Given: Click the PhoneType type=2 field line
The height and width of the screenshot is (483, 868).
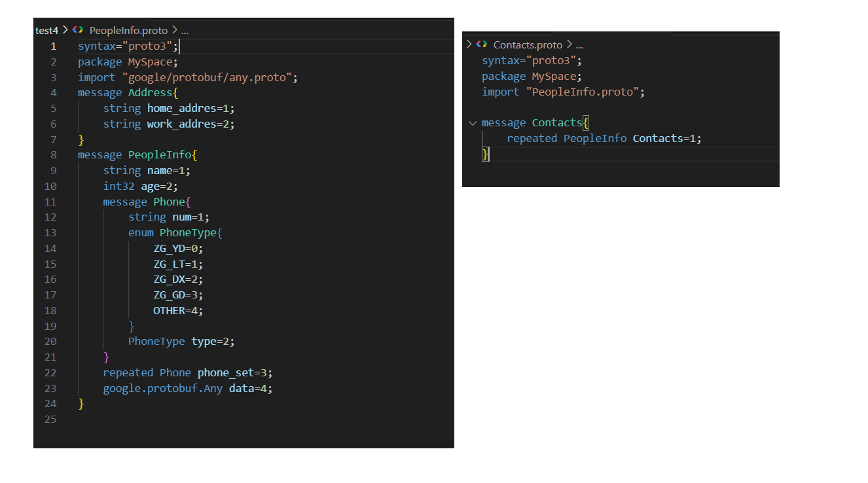Looking at the screenshot, I should pos(181,342).
